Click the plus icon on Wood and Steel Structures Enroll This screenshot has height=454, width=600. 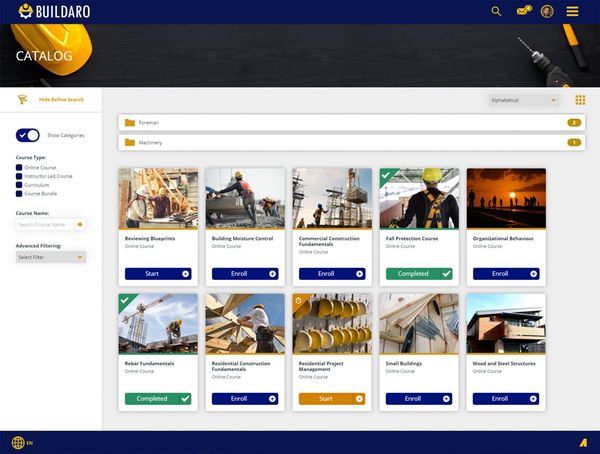coord(533,399)
